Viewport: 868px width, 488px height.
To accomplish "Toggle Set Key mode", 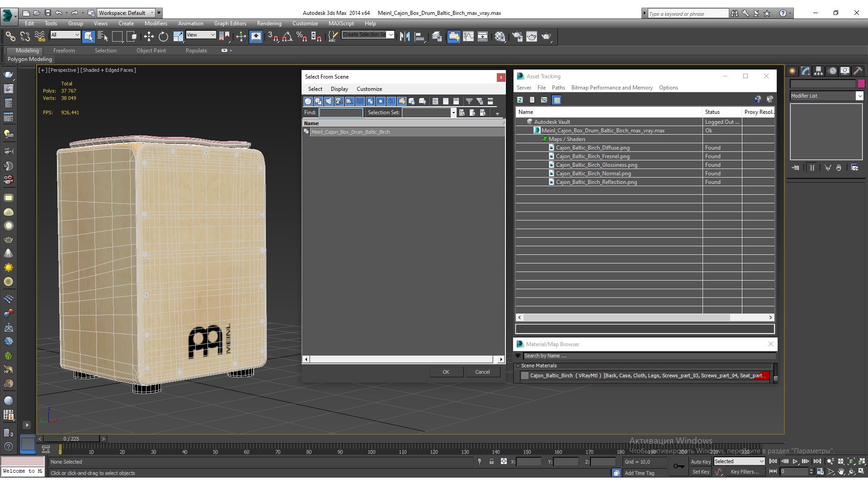I will (700, 472).
